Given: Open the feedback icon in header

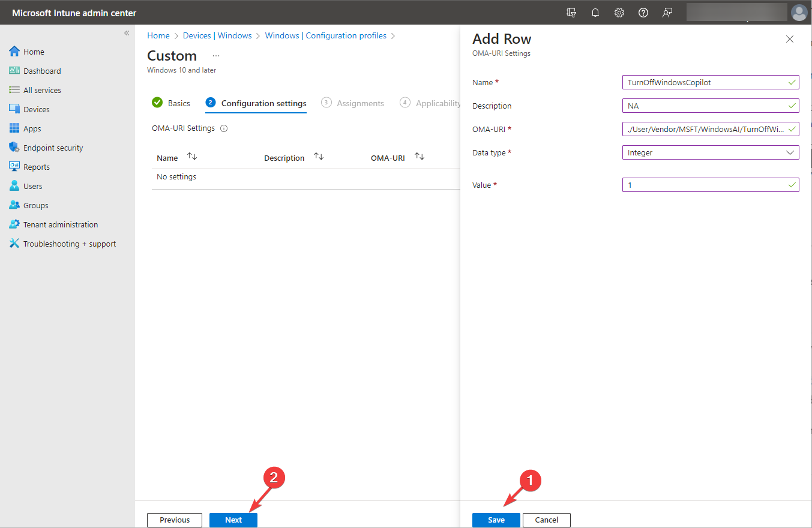Looking at the screenshot, I should (x=667, y=13).
